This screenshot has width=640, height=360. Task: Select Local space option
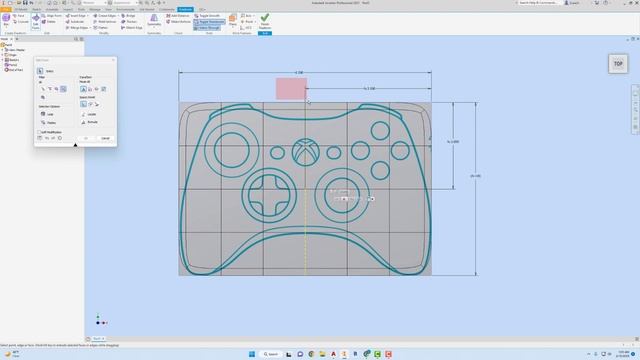[x=97, y=104]
